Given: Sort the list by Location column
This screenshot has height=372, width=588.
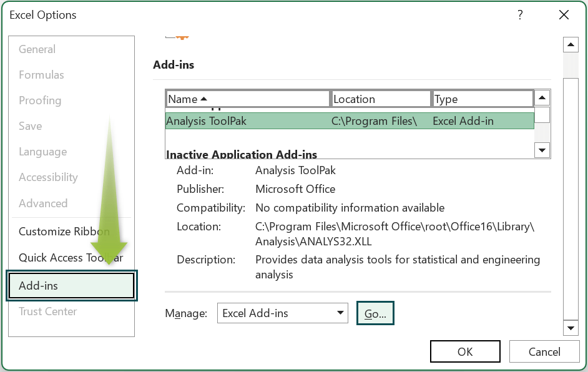Looking at the screenshot, I should coord(381,99).
